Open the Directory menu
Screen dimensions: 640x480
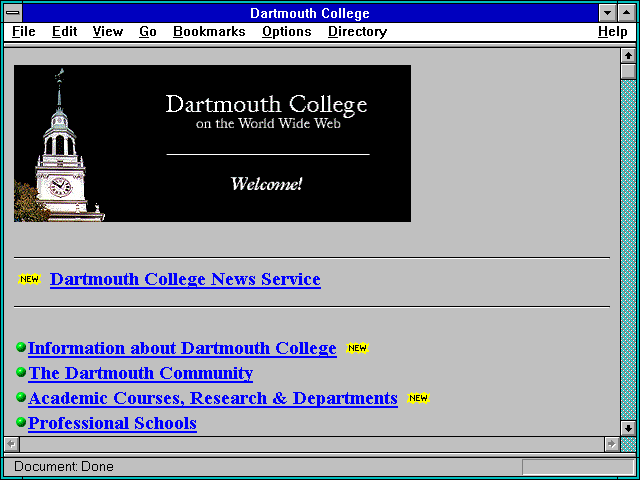coord(358,32)
